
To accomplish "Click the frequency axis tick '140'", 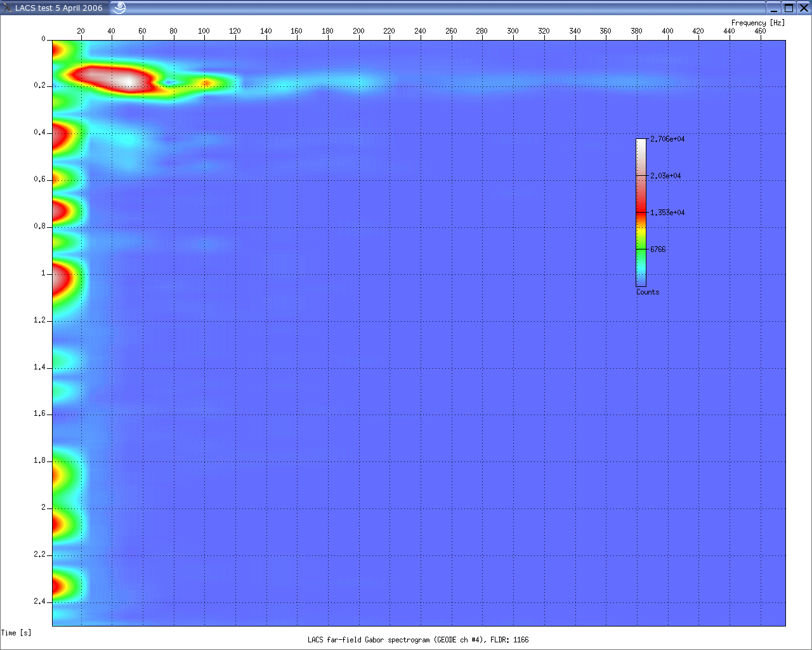I will pos(266,31).
